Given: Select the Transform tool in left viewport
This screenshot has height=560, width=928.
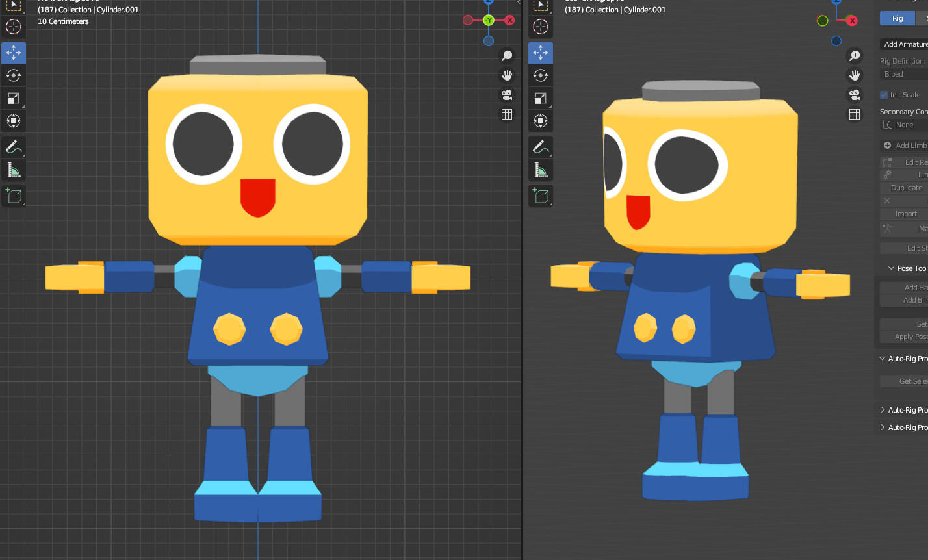Looking at the screenshot, I should coord(13,121).
